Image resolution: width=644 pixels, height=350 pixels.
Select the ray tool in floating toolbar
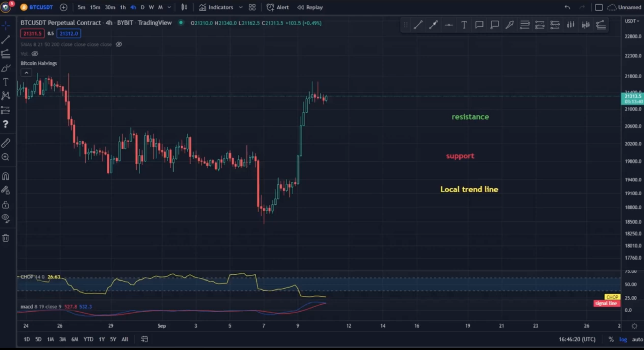click(433, 25)
